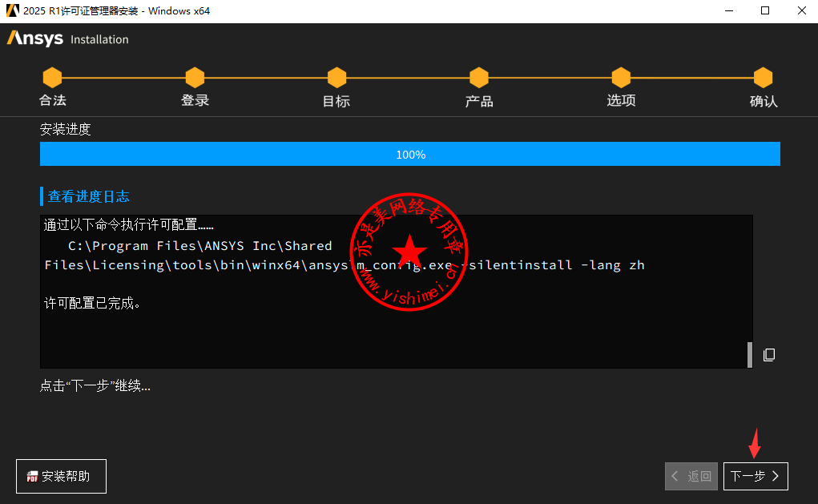Click the log panel scrollbar thumb
The height and width of the screenshot is (504, 818).
pyautogui.click(x=750, y=355)
